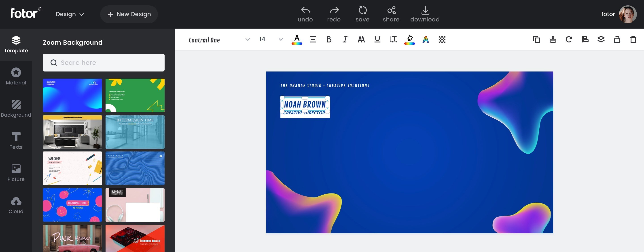
Task: Toggle bold formatting on selected text
Action: (329, 39)
